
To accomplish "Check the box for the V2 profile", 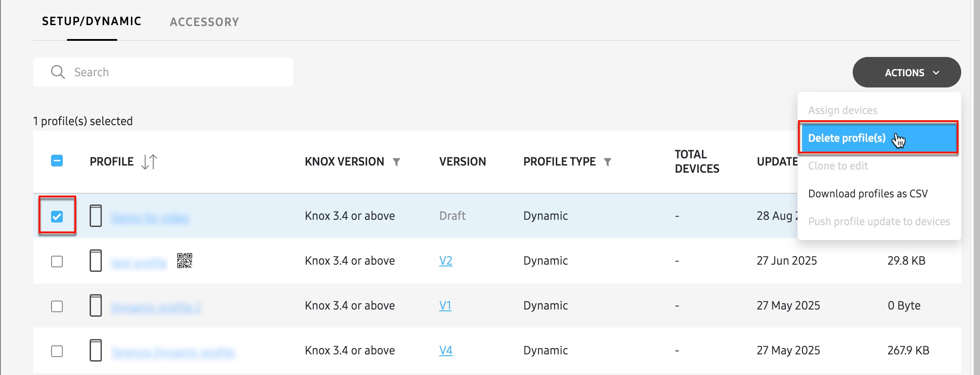I will pos(57,262).
